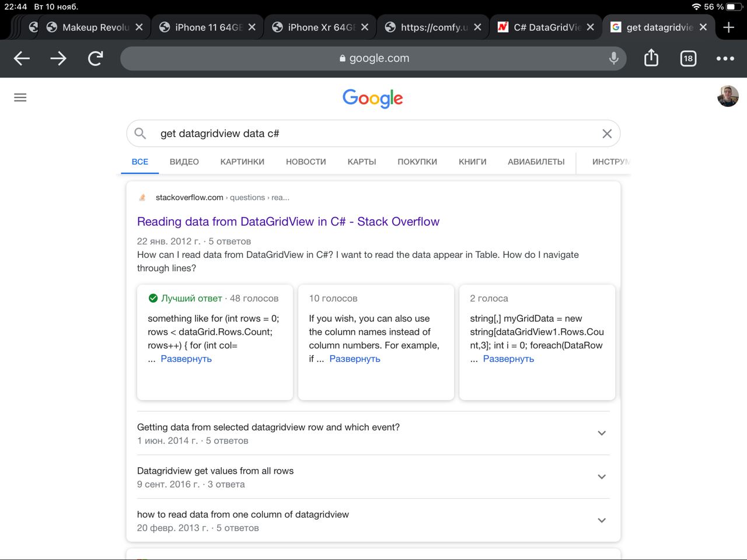The image size is (747, 560).
Task: Close the 'iPhone 11 64GB' browser tab
Action: pyautogui.click(x=252, y=27)
